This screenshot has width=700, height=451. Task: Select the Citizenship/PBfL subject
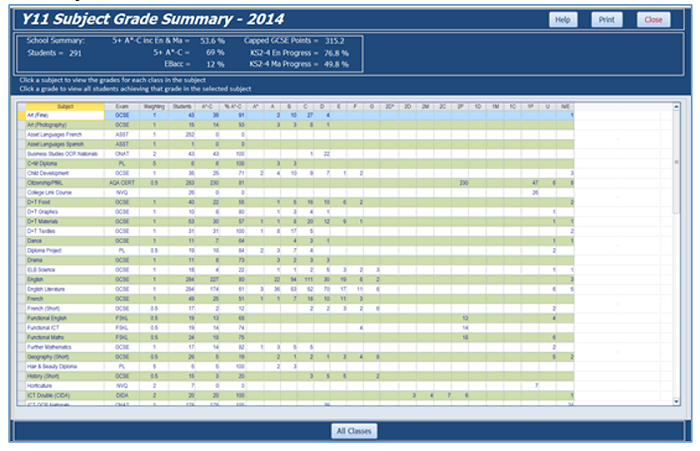65,183
